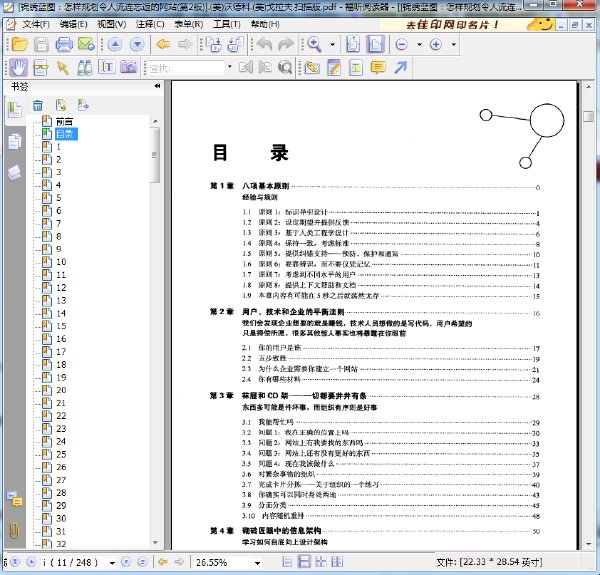Open the binoculars search tool
This screenshot has height=575, width=600.
point(85,68)
